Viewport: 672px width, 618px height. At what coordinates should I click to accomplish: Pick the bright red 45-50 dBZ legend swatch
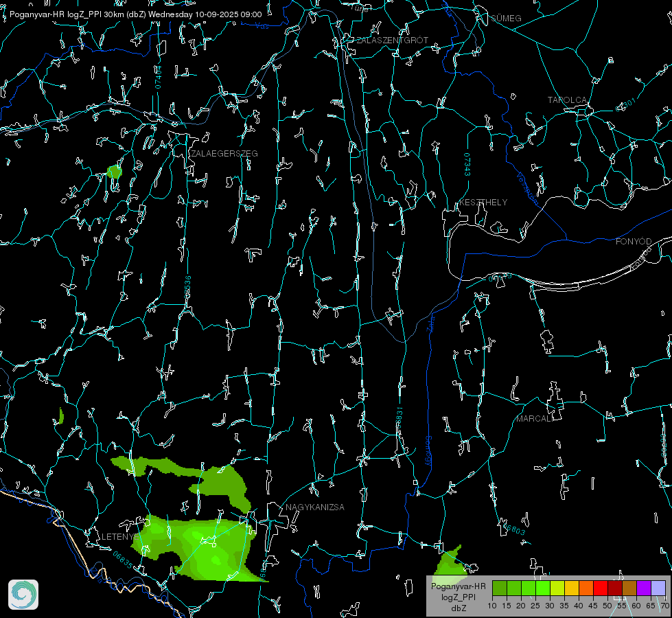click(x=601, y=588)
